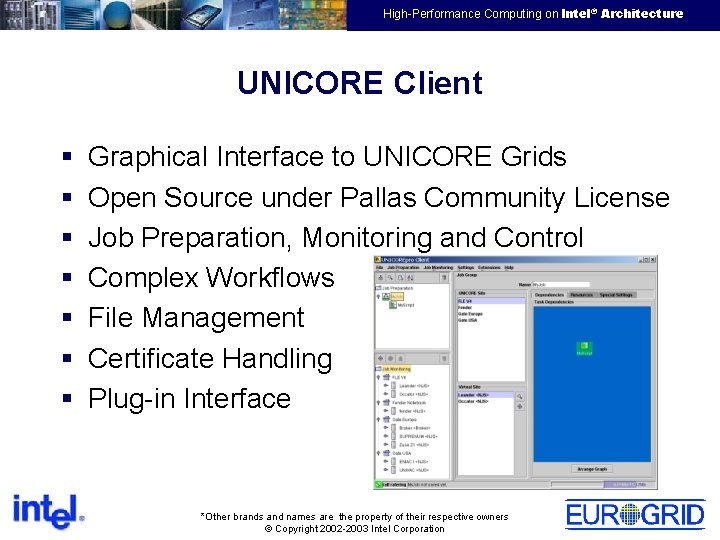Switch to the Dependencies tab
Image resolution: width=720 pixels, height=540 pixels.
click(549, 295)
